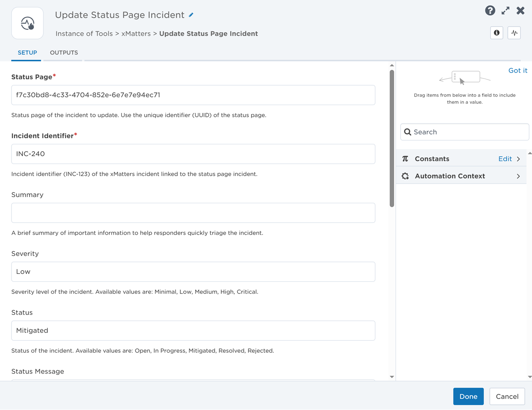Click the Cancel button
The width and height of the screenshot is (532, 410).
[507, 397]
